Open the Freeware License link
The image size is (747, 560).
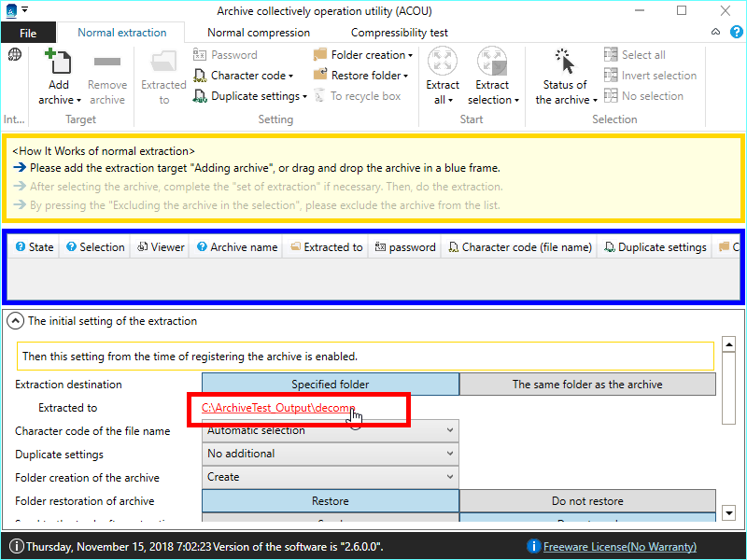tap(619, 546)
